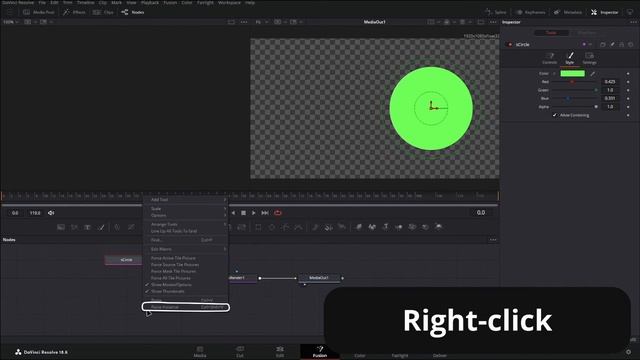Open the Effects library

coord(74,12)
